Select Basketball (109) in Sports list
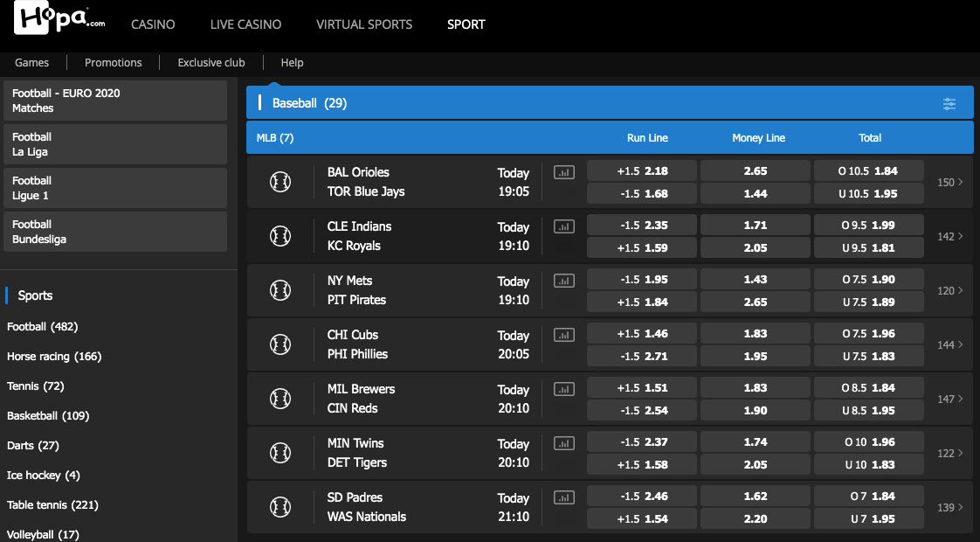 [x=48, y=415]
